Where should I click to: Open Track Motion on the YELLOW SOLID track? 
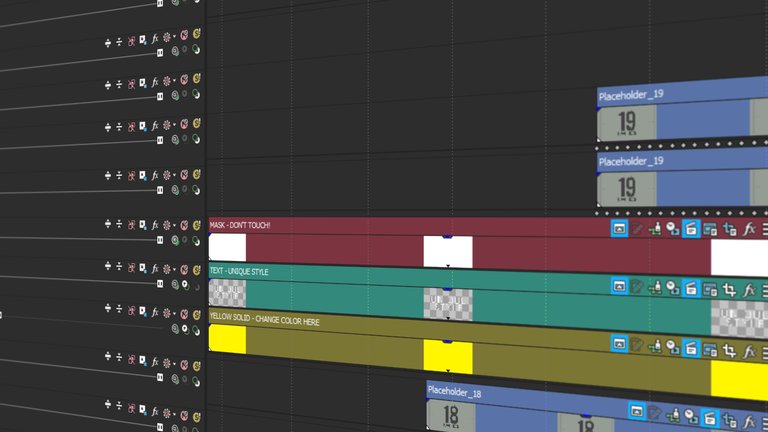(x=143, y=311)
